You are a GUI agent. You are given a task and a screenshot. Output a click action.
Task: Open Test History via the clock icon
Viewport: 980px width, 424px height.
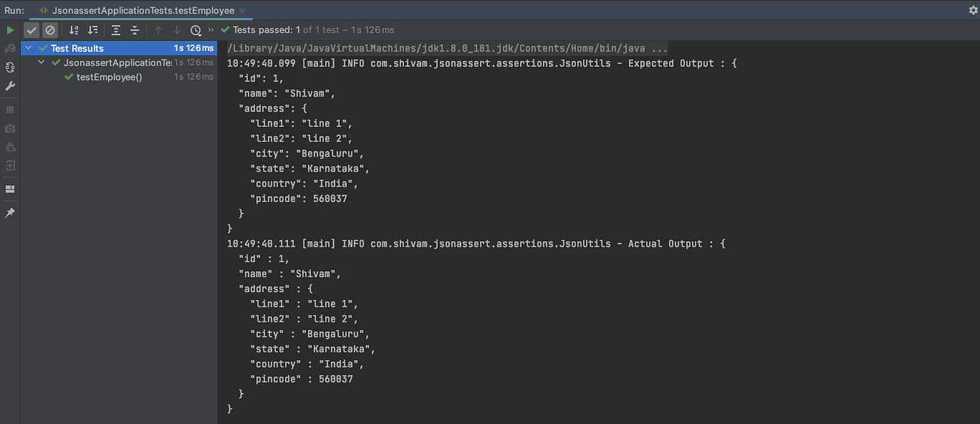(194, 31)
